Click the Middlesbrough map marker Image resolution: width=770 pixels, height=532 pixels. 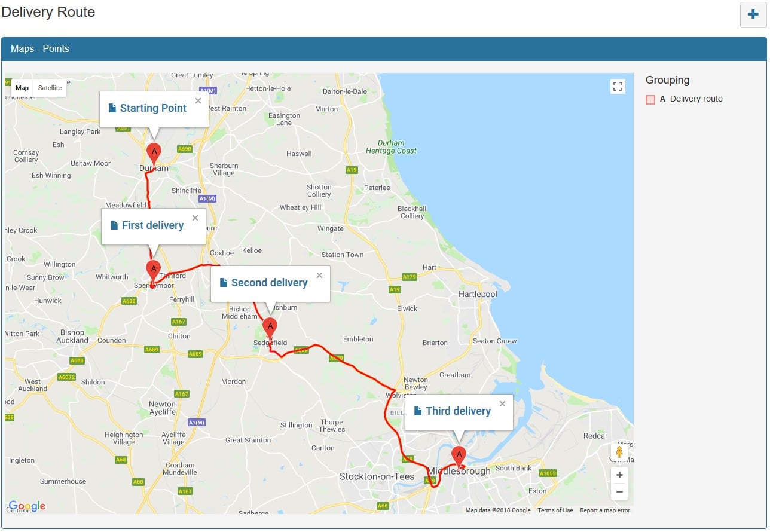[459, 455]
